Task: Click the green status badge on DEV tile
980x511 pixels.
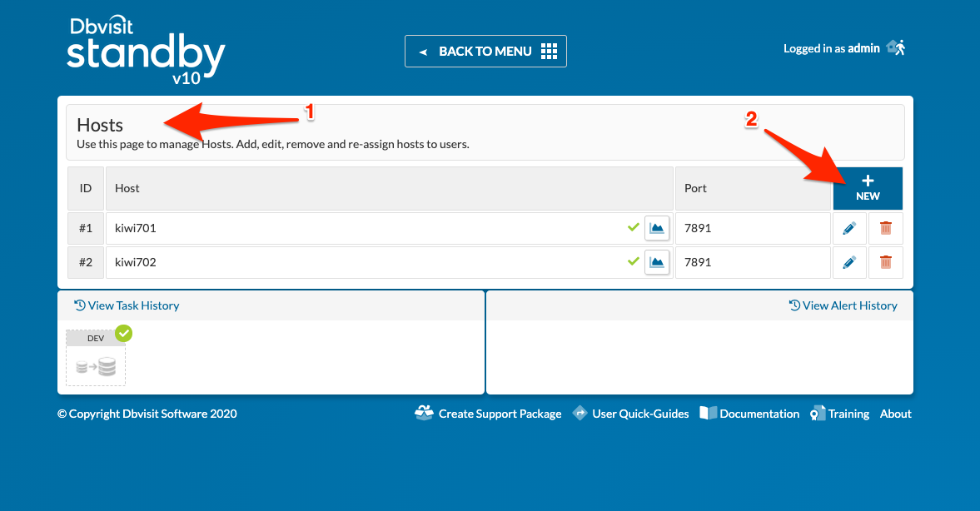Action: pos(124,333)
